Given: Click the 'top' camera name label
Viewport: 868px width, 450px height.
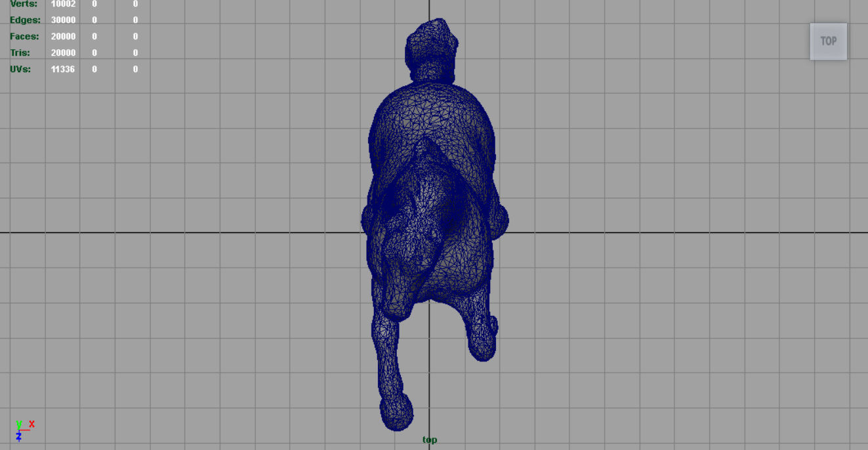Looking at the screenshot, I should pos(430,440).
